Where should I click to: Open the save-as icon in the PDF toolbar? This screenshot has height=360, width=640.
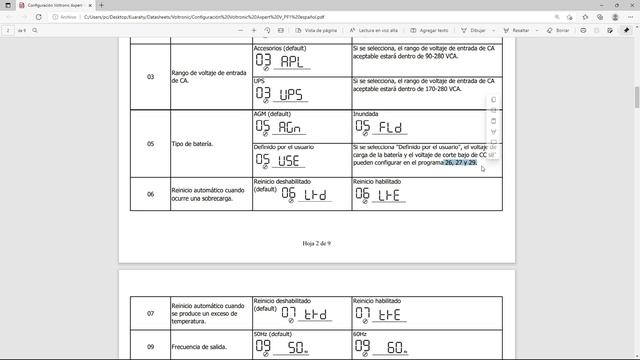tap(610, 30)
